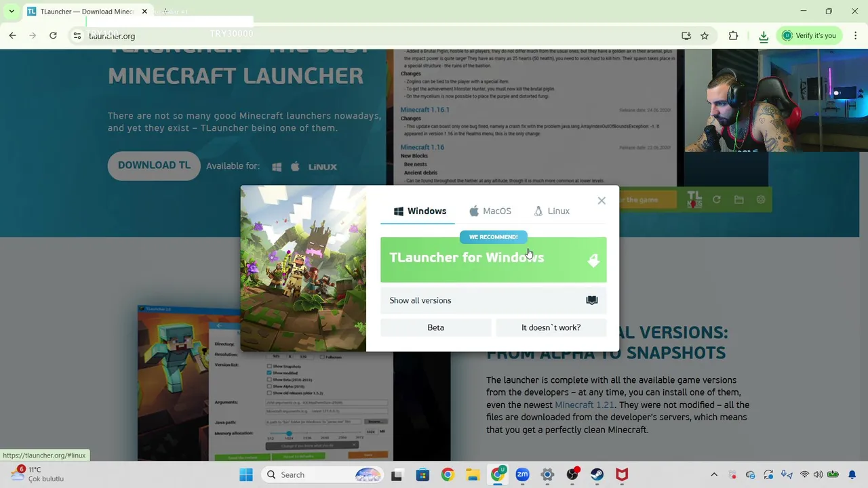Reload the tlauncher.org page
Viewport: 868px width, 488px height.
click(x=53, y=35)
